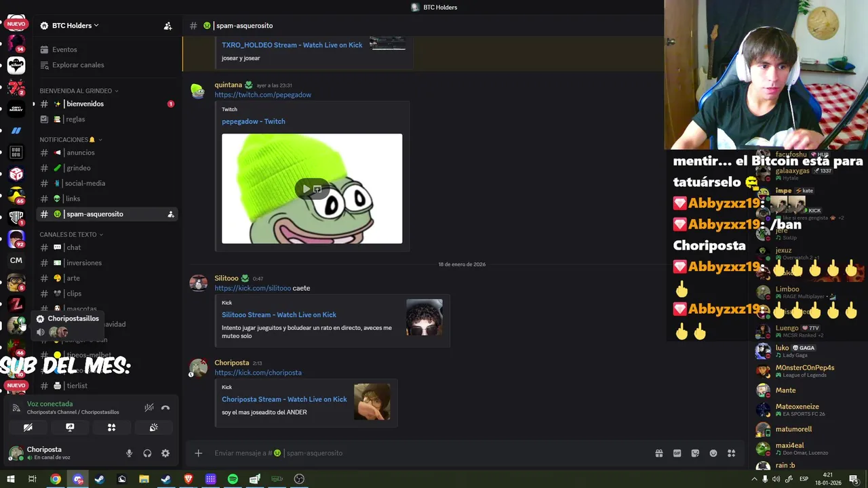This screenshot has width=868, height=488.
Task: Open user settings gear
Action: [165, 453]
